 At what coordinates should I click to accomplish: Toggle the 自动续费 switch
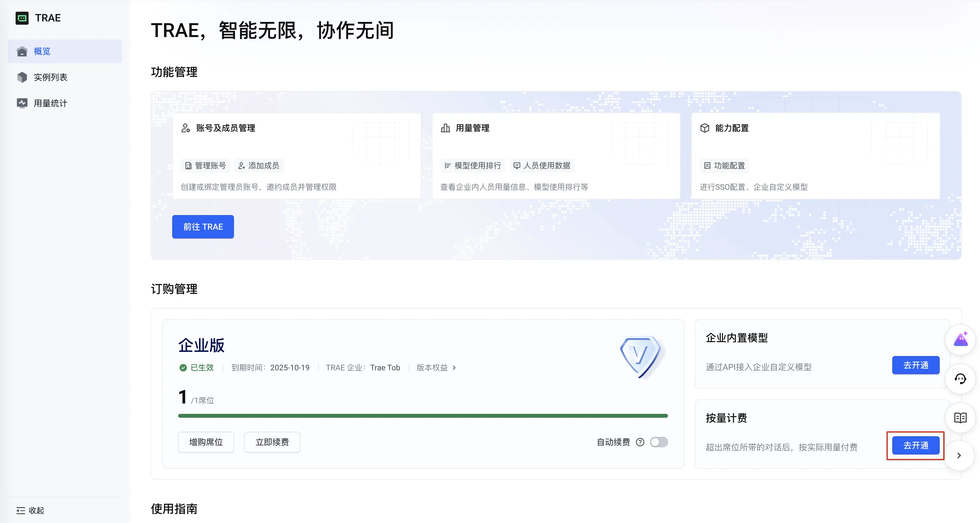tap(659, 442)
